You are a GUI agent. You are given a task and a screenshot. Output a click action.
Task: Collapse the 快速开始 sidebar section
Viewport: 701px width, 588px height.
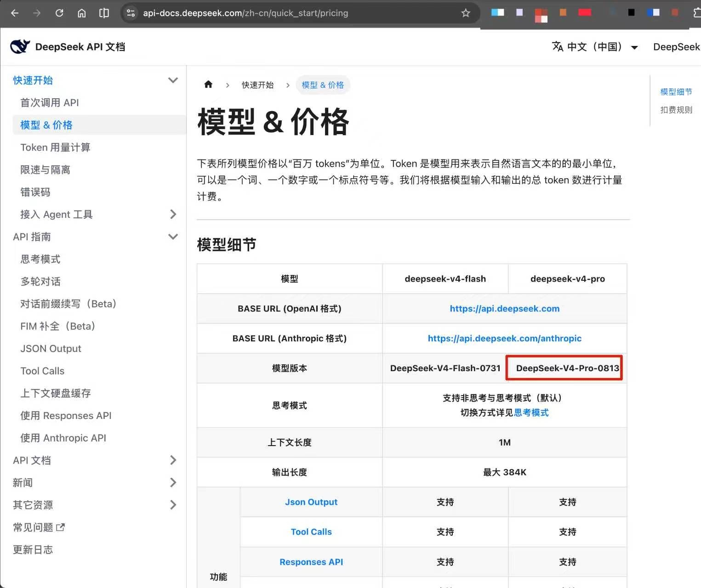pos(173,80)
